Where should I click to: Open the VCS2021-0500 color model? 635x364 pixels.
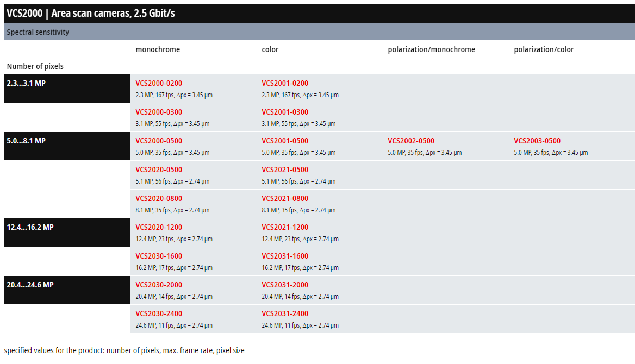(x=285, y=170)
